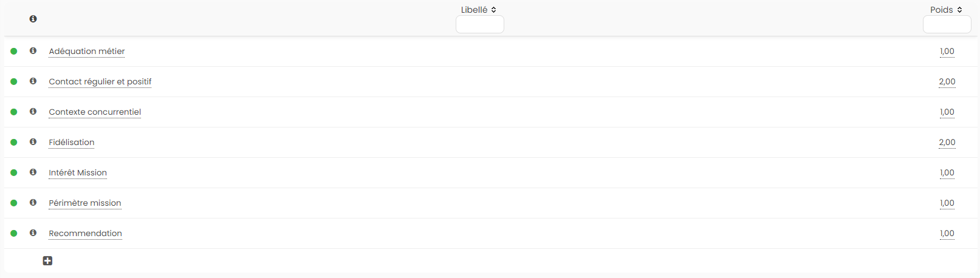The image size is (980, 278).
Task: Edit the Périmètre mission label
Action: 85,203
